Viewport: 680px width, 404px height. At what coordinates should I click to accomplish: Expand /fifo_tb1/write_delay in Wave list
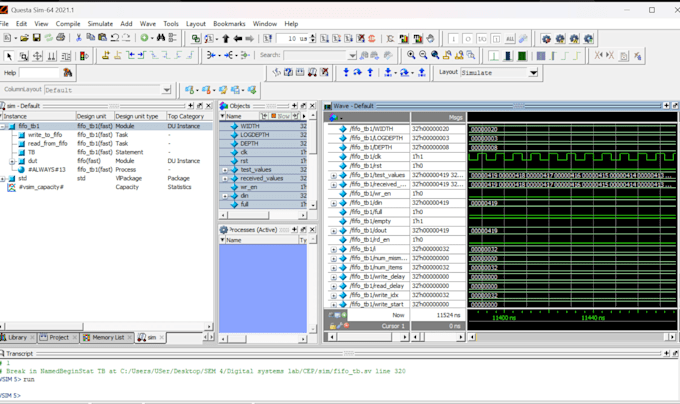point(333,277)
